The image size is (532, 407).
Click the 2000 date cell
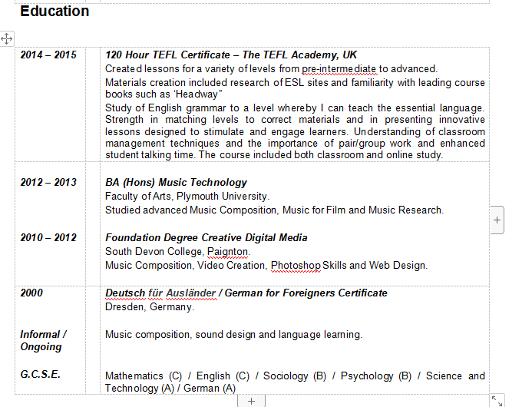coord(31,293)
